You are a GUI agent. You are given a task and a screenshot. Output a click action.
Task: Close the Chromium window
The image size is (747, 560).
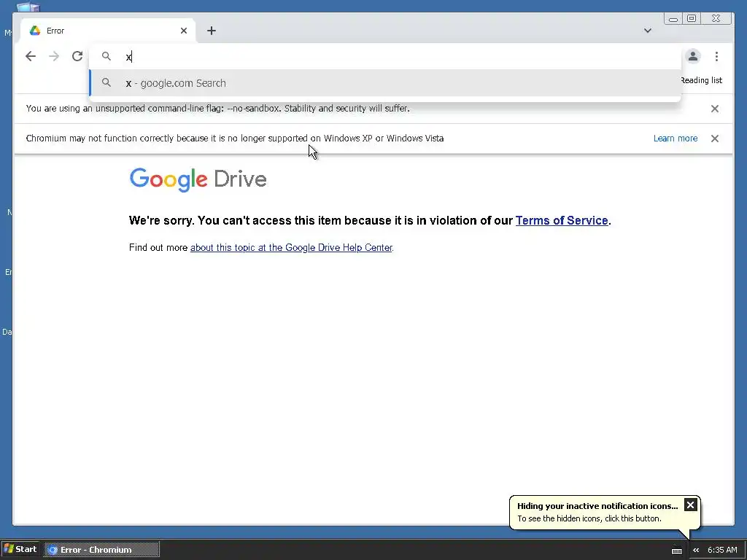(716, 18)
